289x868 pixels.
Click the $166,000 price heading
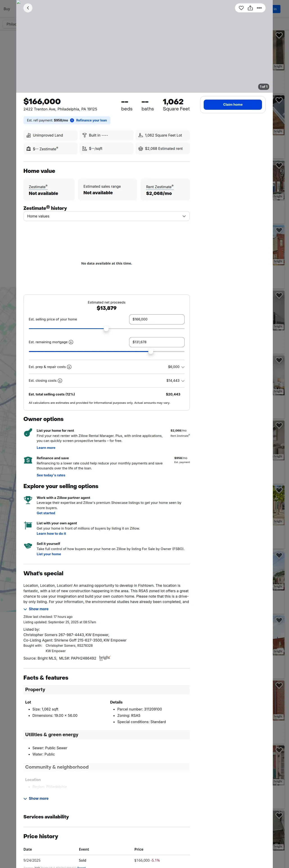pos(42,101)
